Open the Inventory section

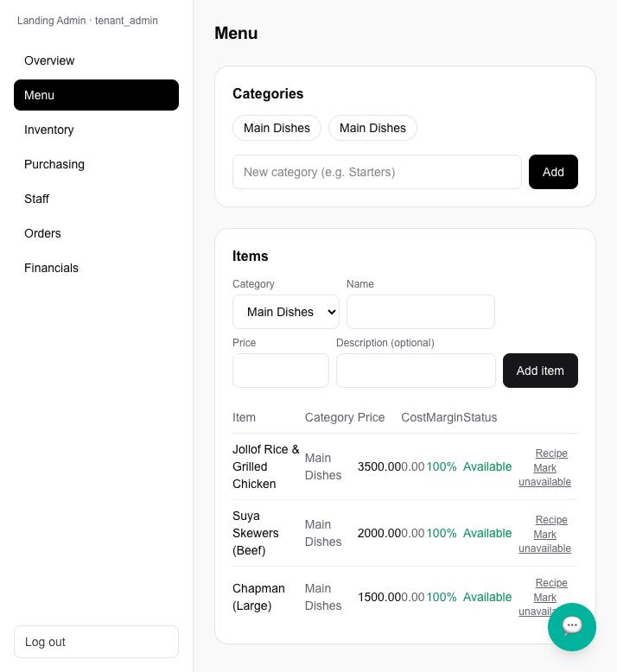pos(96,130)
